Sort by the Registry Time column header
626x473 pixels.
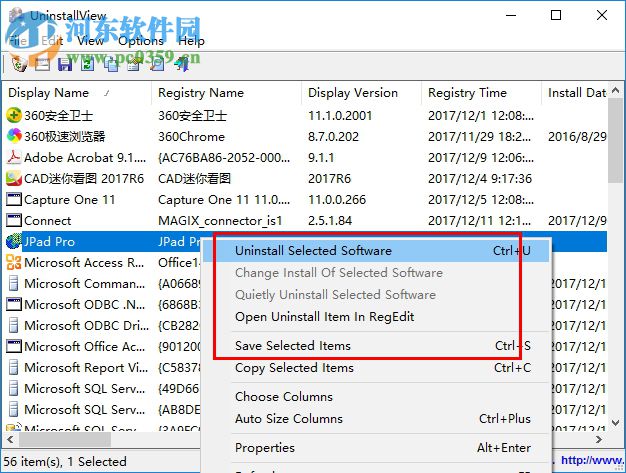[482, 93]
